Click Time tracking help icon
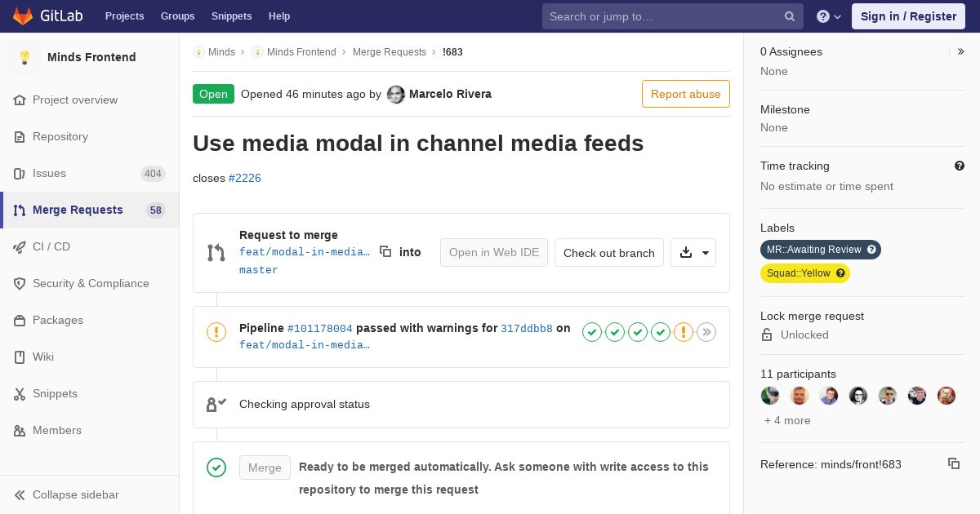This screenshot has height=514, width=980. (960, 166)
